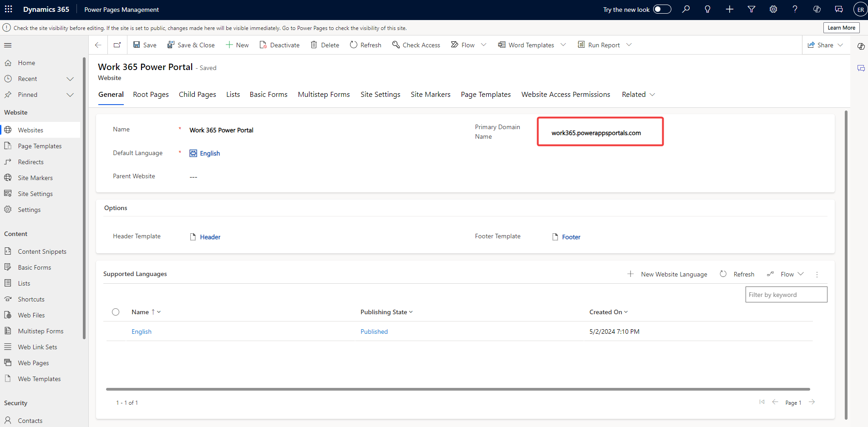
Task: Open the Related tab dropdown
Action: pos(638,95)
